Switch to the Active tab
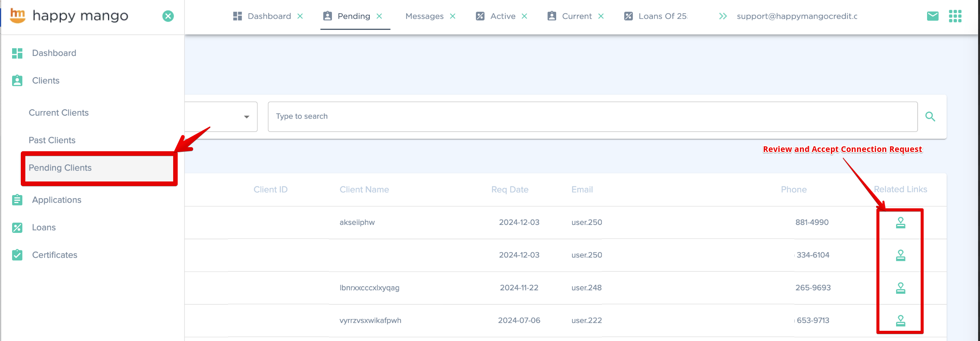Image resolution: width=980 pixels, height=341 pixels. pyautogui.click(x=502, y=16)
